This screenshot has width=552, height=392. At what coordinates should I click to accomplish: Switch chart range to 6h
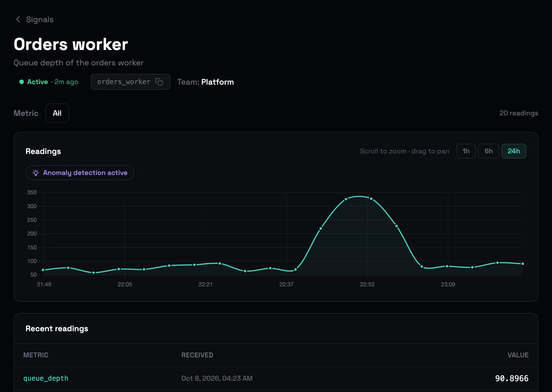489,151
